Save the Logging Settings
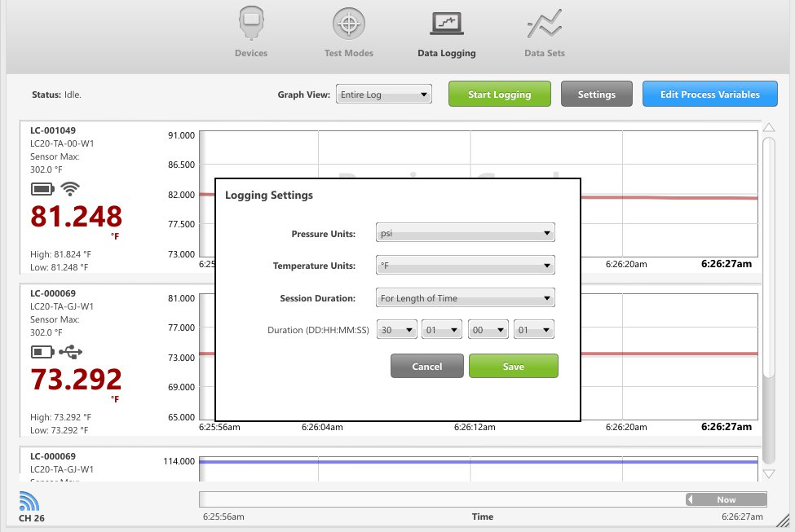Viewport: 795px width, 532px height. point(514,366)
